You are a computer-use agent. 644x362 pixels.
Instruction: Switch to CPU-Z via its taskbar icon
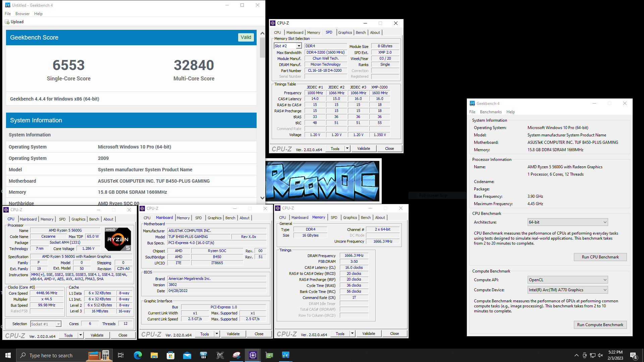253,355
